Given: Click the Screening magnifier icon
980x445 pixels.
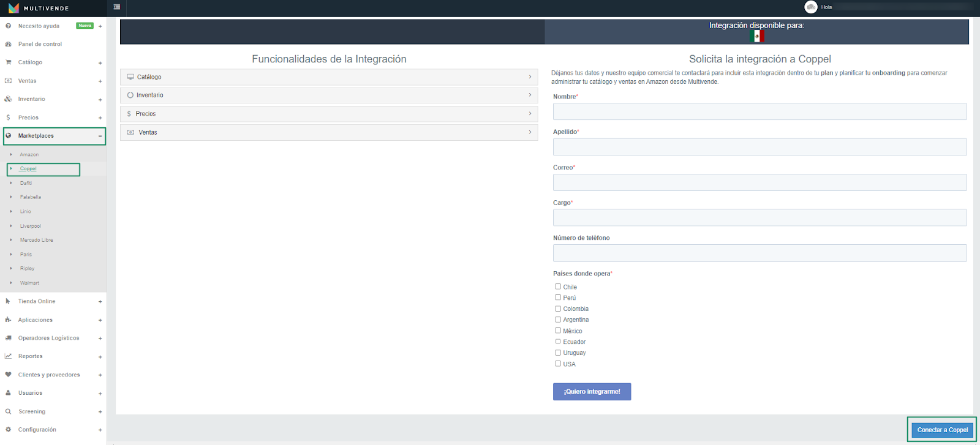Looking at the screenshot, I should click(x=8, y=411).
